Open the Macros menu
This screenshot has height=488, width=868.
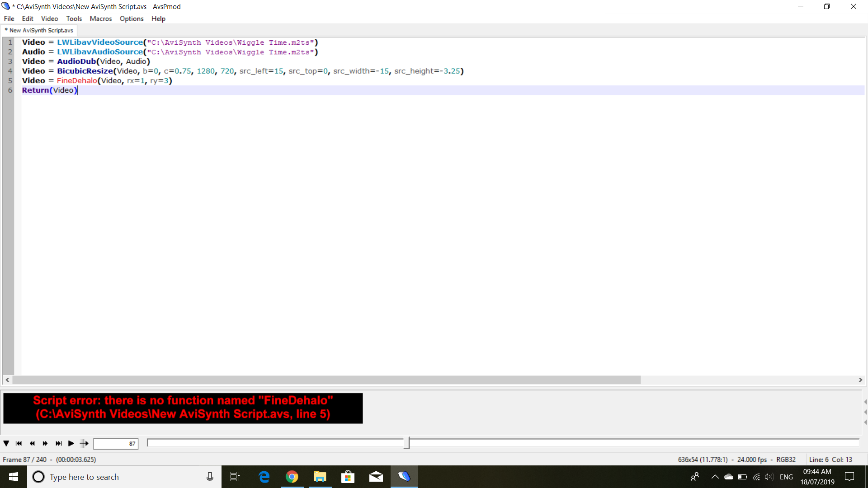[100, 19]
